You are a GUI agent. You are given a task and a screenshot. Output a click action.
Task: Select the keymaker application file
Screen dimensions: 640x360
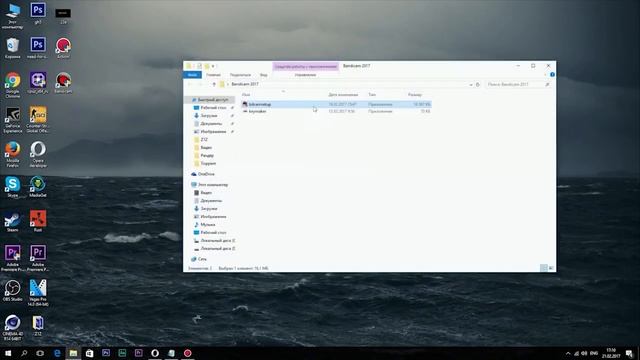tap(336, 111)
